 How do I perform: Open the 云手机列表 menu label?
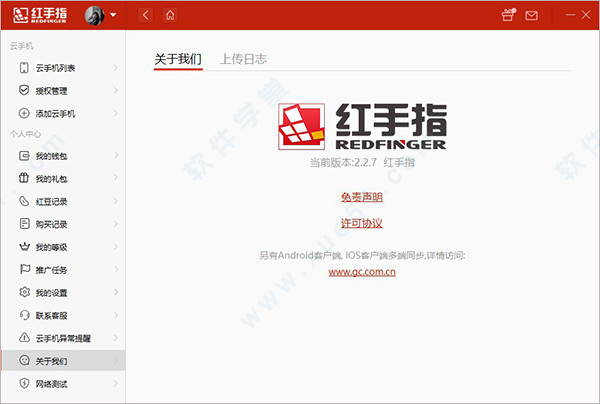pos(55,68)
